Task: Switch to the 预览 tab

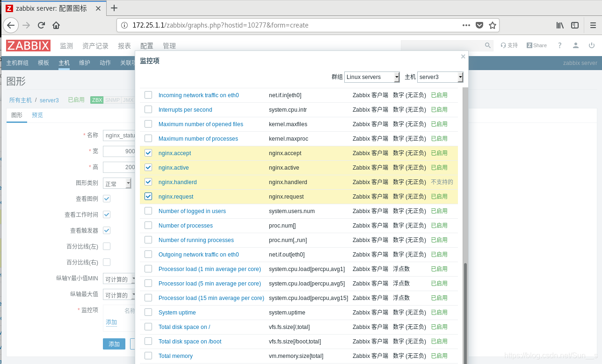Action: pos(37,115)
